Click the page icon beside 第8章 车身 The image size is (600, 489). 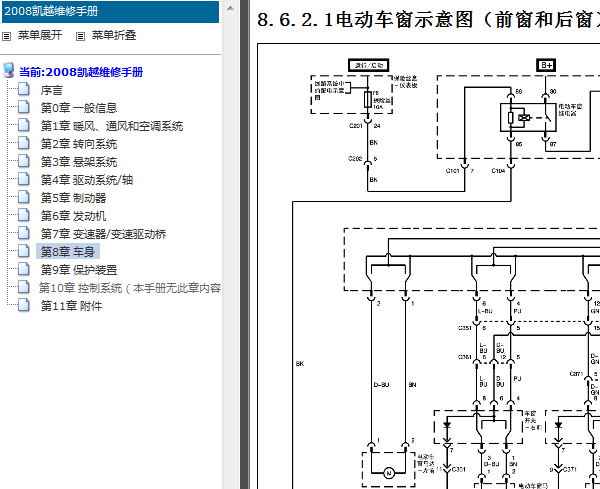click(24, 251)
